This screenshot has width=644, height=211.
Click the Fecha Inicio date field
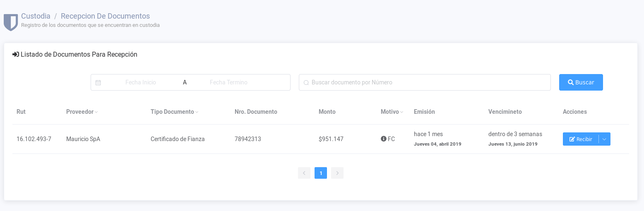point(141,82)
